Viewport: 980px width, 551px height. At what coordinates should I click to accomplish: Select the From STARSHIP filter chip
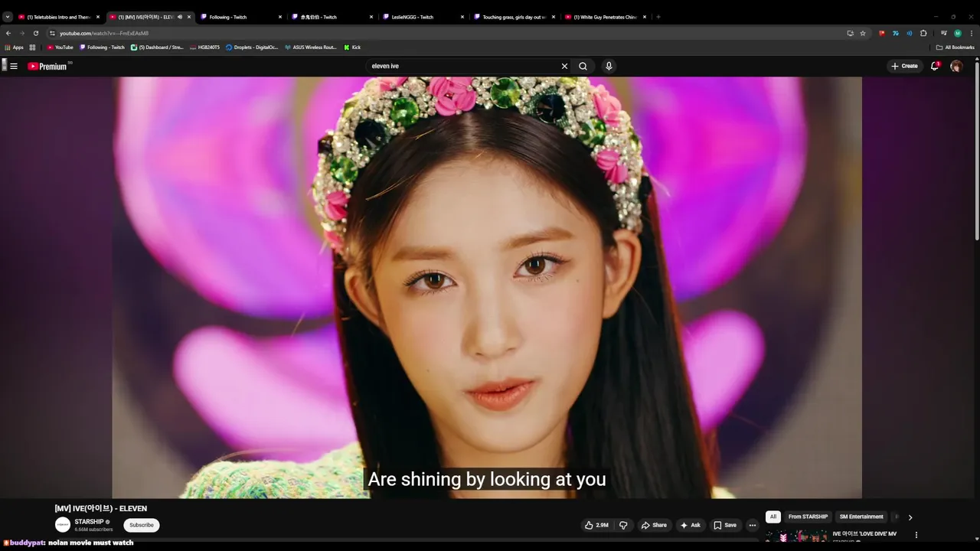point(808,517)
